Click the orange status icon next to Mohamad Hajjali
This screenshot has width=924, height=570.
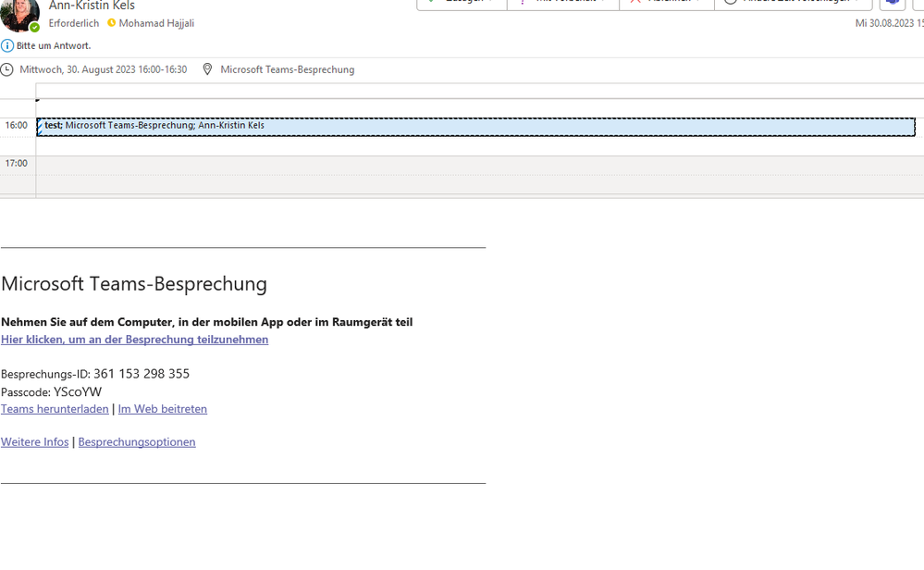[x=111, y=23]
